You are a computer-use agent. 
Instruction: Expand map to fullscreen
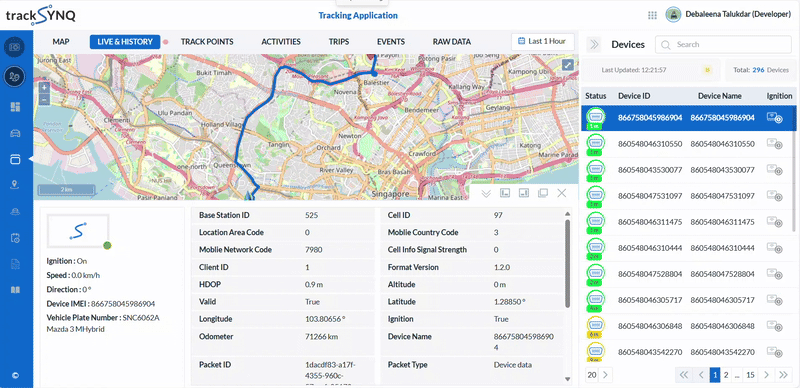(x=568, y=65)
